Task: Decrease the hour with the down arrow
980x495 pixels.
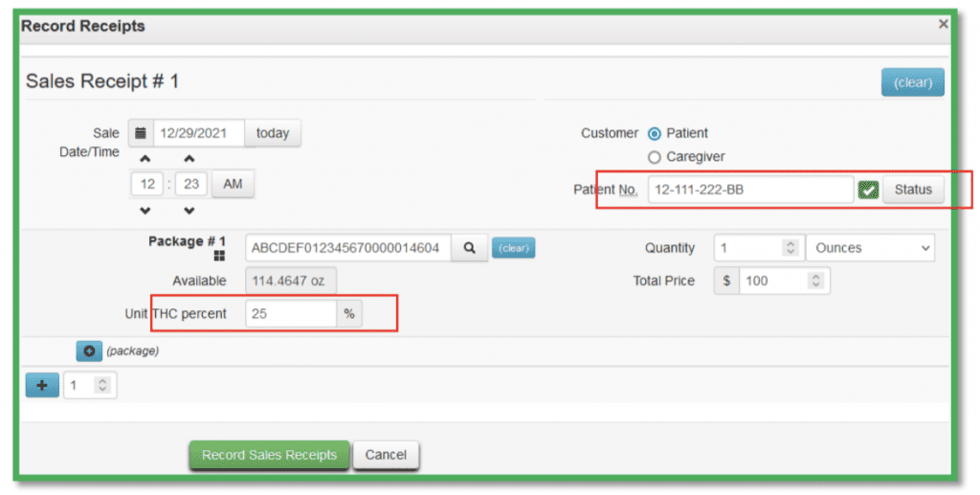Action: 145,211
